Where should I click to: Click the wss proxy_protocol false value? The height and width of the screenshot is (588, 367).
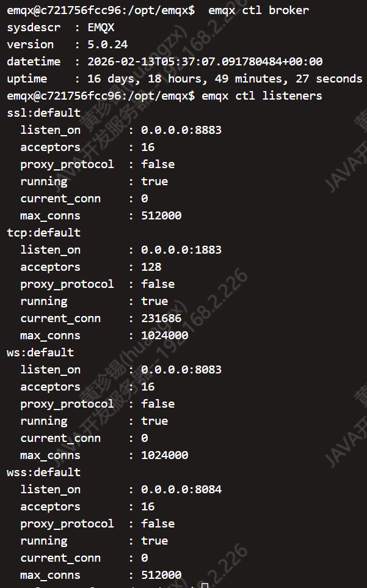[158, 524]
